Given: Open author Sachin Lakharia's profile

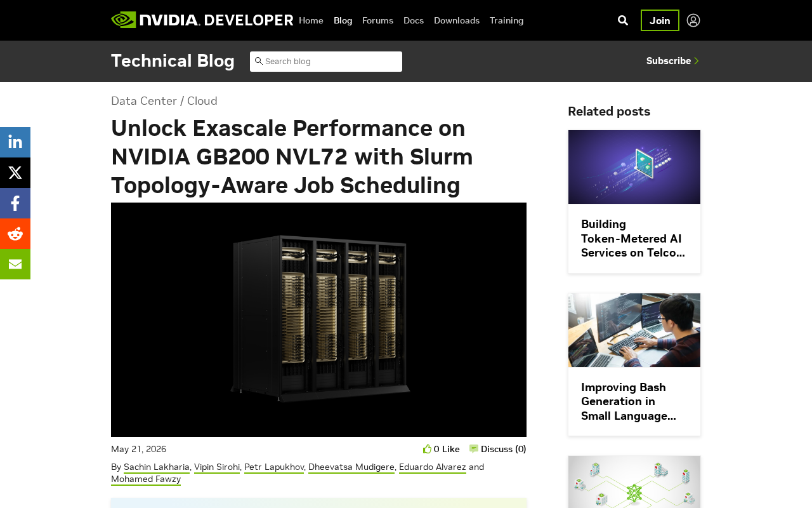Looking at the screenshot, I should click(x=157, y=467).
